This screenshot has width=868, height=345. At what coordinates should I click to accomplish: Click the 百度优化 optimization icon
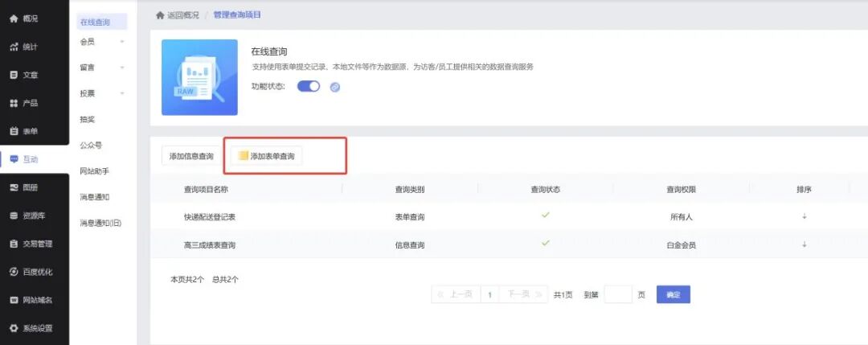(14, 272)
